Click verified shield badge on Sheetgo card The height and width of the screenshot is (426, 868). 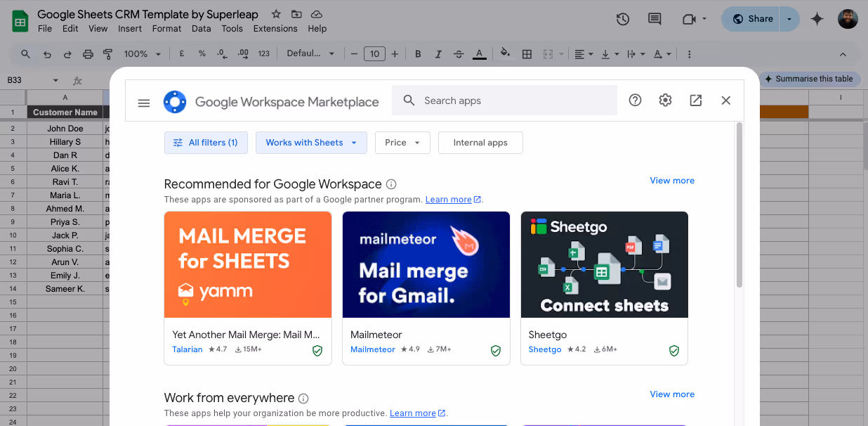tap(674, 350)
